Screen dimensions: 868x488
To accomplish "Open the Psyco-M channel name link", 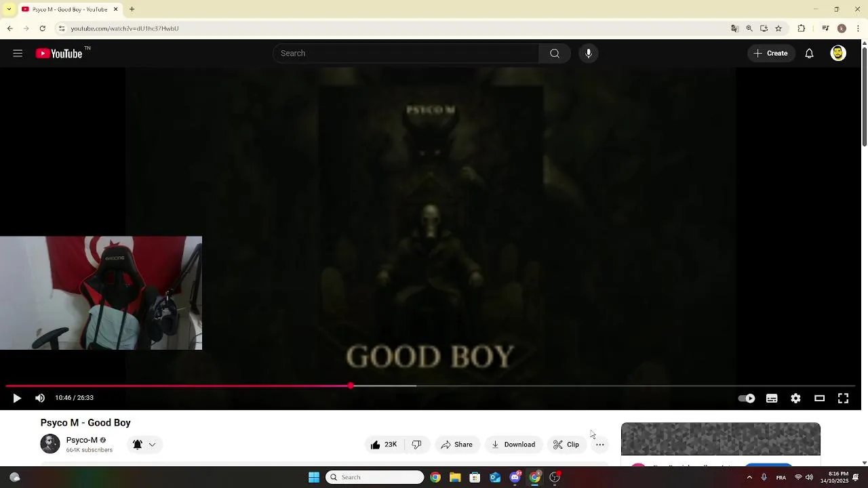I will click(82, 440).
